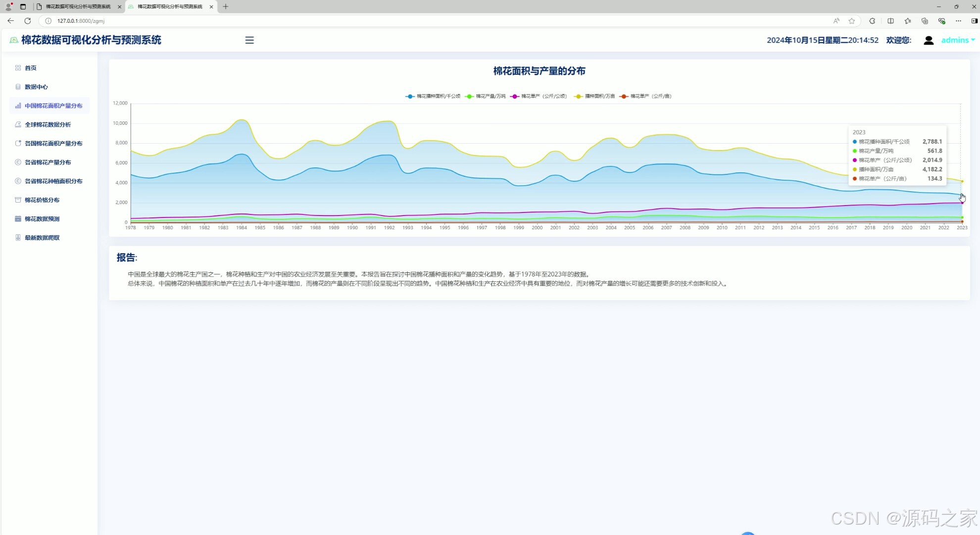Click the bar chart icon beside 中国棉花面积产量分布
Viewport: 980px width, 535px height.
(18, 106)
